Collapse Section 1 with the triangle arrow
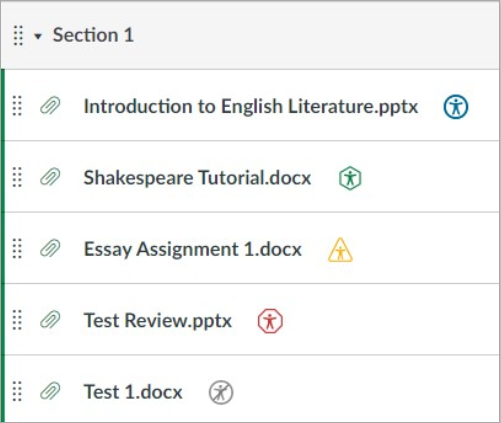 (x=38, y=36)
